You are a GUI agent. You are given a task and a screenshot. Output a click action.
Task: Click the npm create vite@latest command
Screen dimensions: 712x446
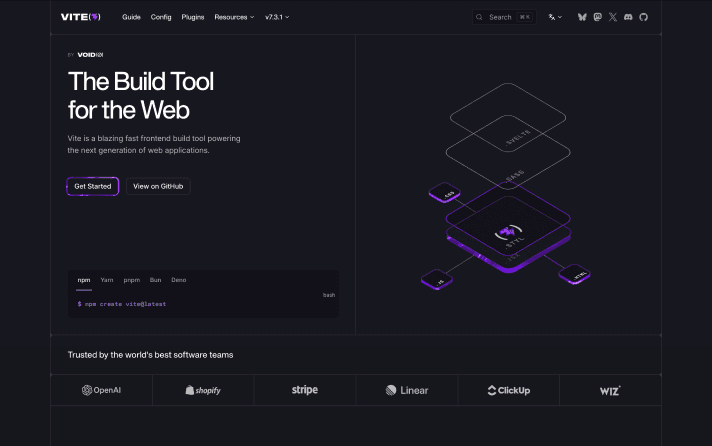click(x=122, y=304)
